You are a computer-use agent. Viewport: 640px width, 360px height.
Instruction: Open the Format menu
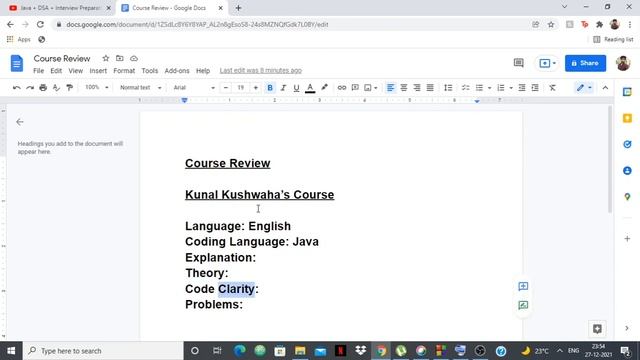(124, 71)
